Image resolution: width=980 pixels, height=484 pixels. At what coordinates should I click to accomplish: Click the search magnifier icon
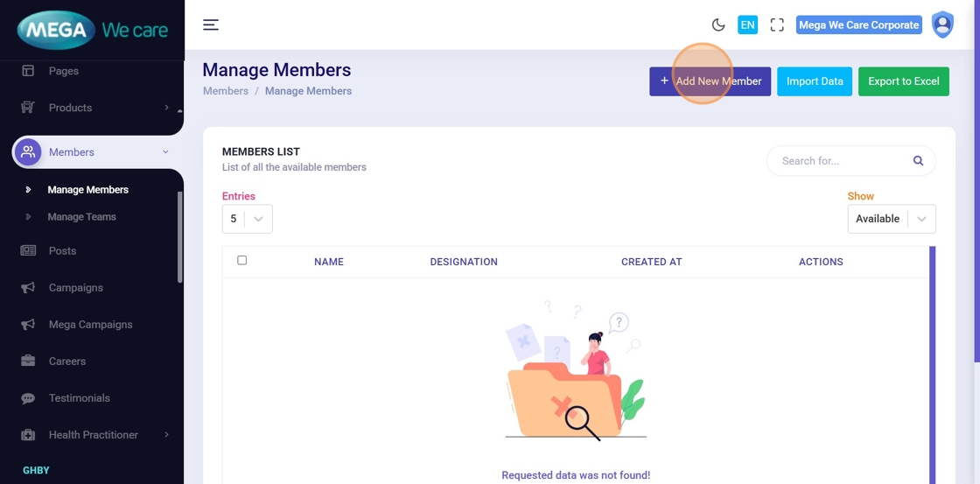(x=918, y=161)
